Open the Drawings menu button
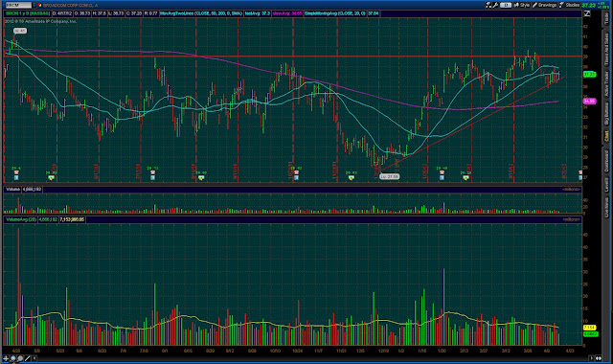 coord(544,5)
